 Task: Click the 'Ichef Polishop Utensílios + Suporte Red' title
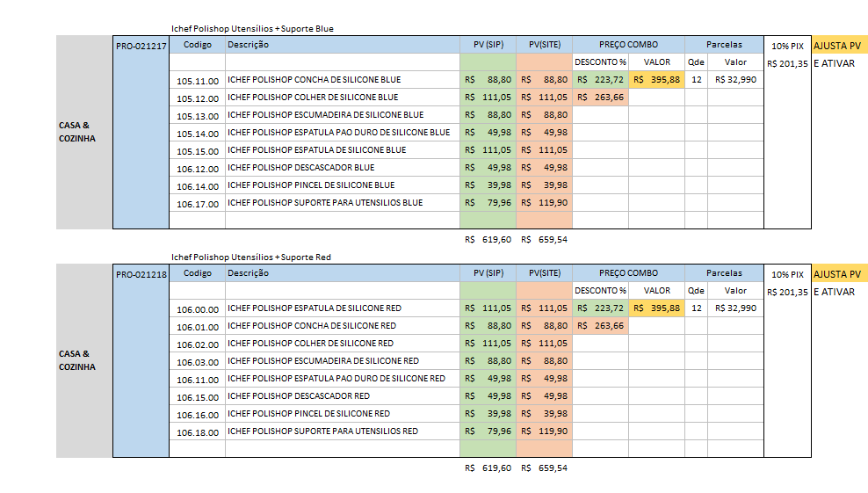[251, 257]
